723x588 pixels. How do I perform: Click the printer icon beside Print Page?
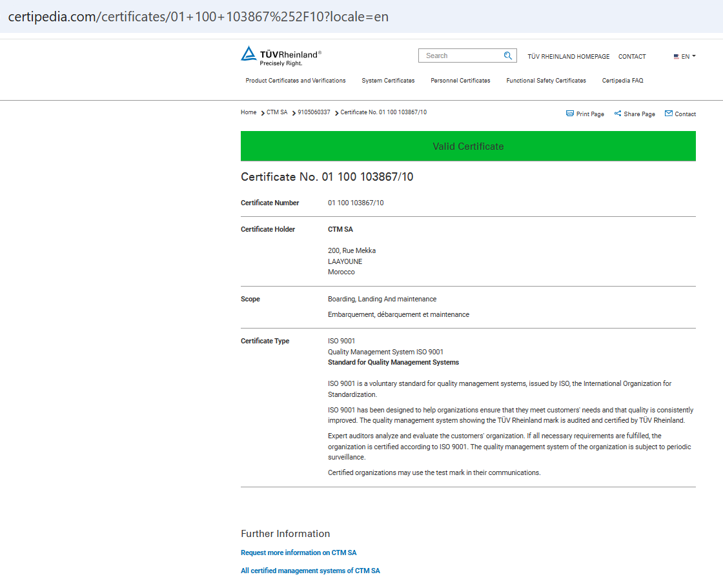coord(570,114)
